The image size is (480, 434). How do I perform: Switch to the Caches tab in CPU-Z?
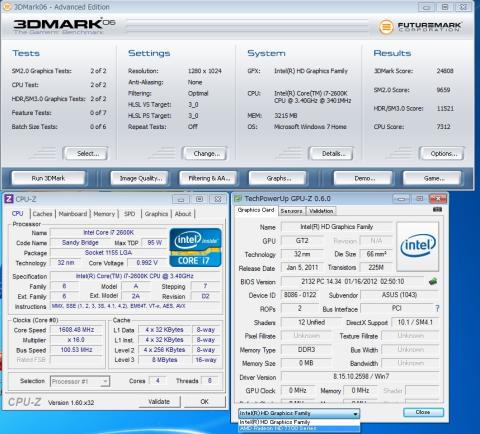43,214
